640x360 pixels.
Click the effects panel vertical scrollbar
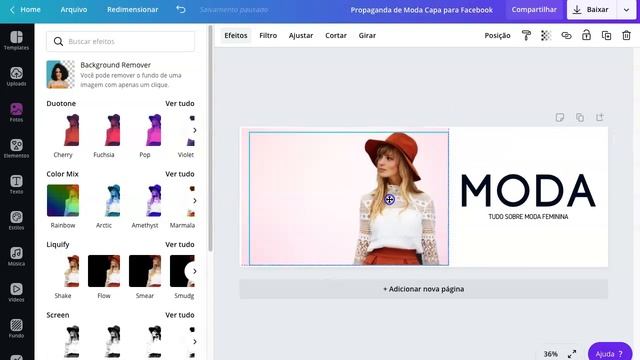click(211, 139)
